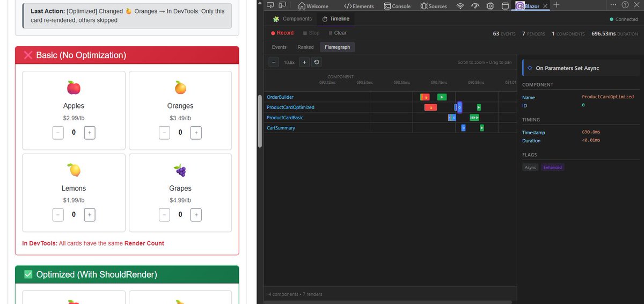Image resolution: width=644 pixels, height=304 pixels.
Task: Switch to the Events view
Action: [x=279, y=47]
